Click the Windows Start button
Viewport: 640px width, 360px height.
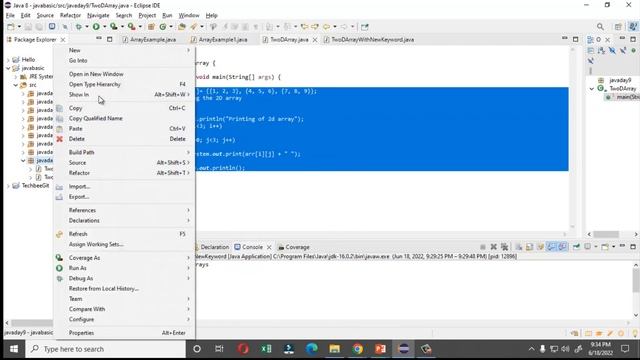[13, 349]
